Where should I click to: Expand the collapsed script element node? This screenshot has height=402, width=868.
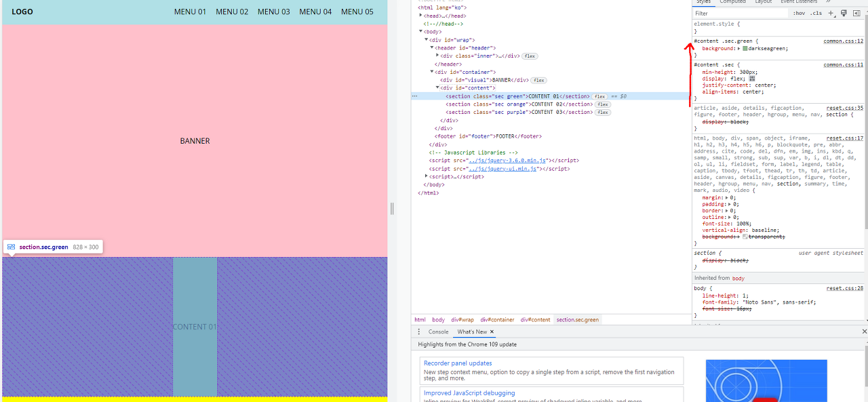click(x=427, y=176)
